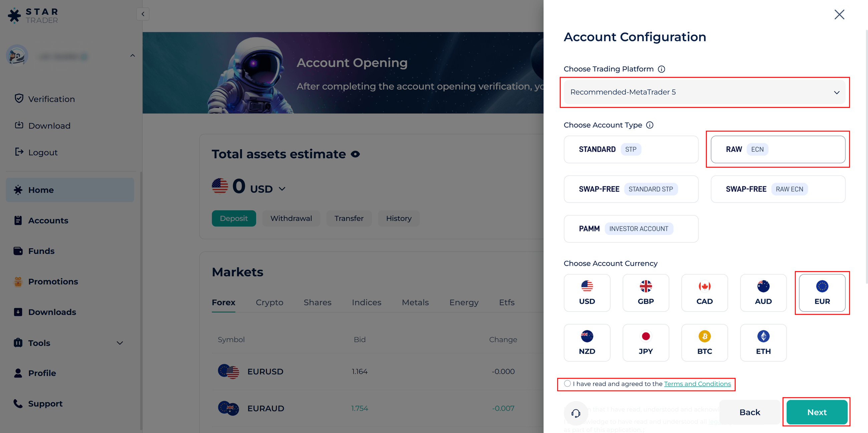Image resolution: width=868 pixels, height=433 pixels.
Task: Open the trading platform dropdown
Action: 705,92
